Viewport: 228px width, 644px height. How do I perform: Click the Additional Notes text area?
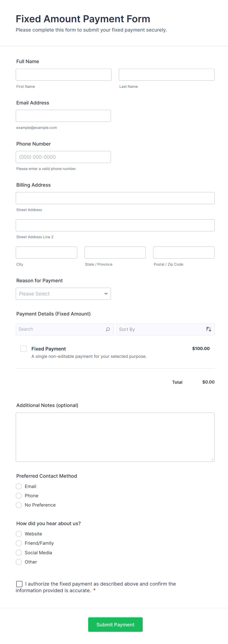[x=115, y=437]
